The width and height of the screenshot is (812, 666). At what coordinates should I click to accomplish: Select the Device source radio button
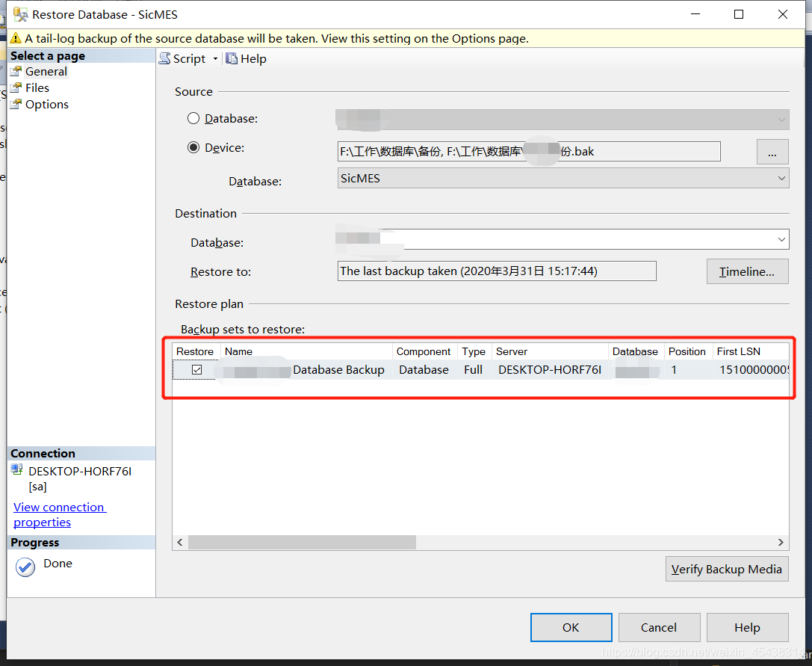click(193, 148)
